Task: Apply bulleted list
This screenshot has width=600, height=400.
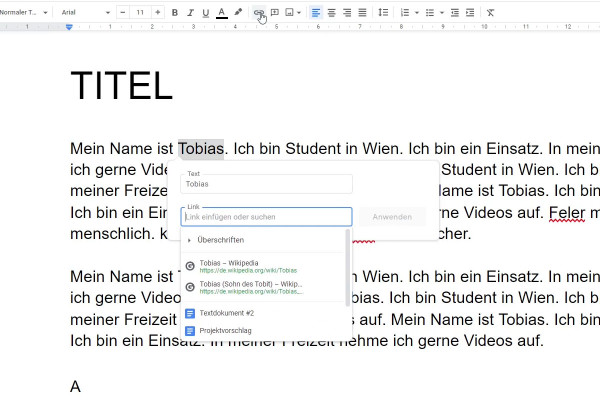Action: [x=430, y=13]
